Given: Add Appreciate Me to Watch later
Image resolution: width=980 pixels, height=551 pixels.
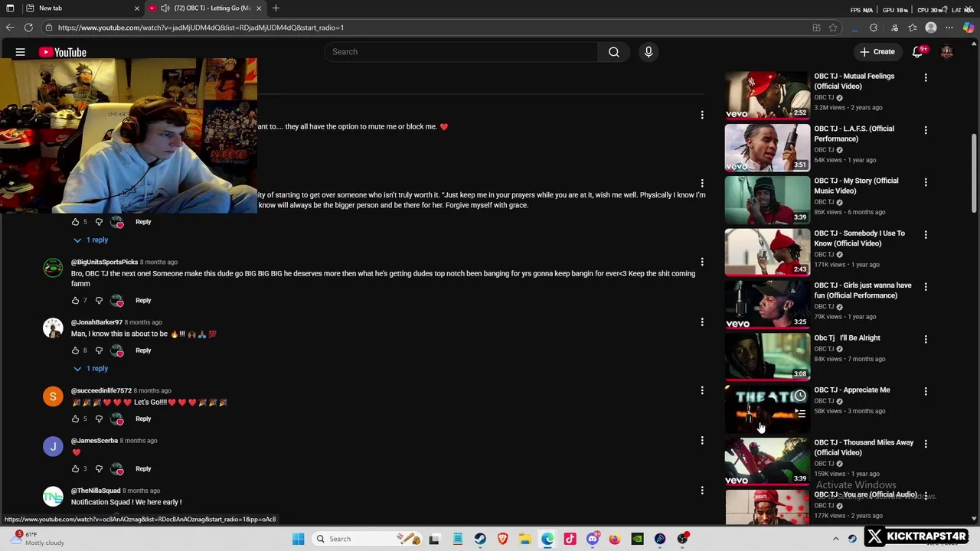Looking at the screenshot, I should point(800,396).
